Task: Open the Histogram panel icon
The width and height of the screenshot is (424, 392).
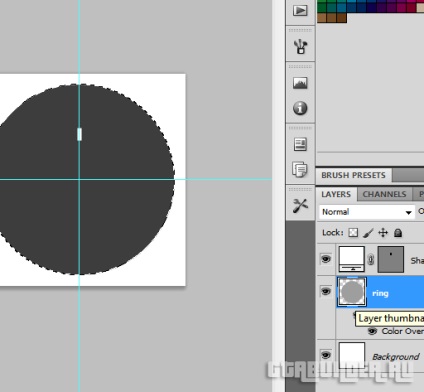Action: click(x=300, y=83)
